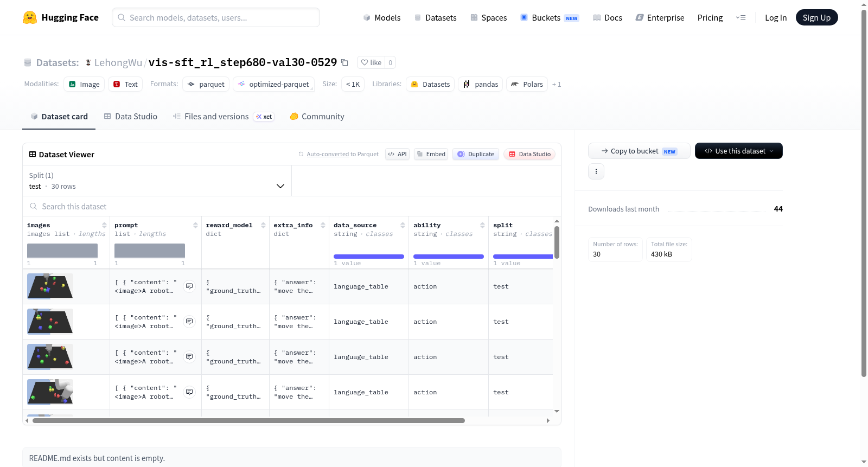
Task: Click the Sign Up button
Action: click(x=817, y=17)
